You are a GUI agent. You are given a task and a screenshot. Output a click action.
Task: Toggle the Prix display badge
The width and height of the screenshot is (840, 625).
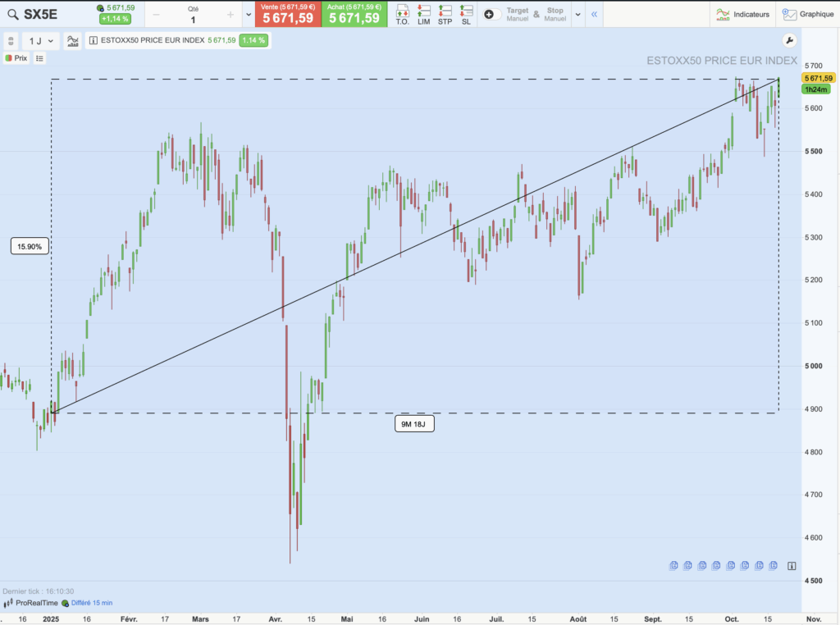[16, 57]
